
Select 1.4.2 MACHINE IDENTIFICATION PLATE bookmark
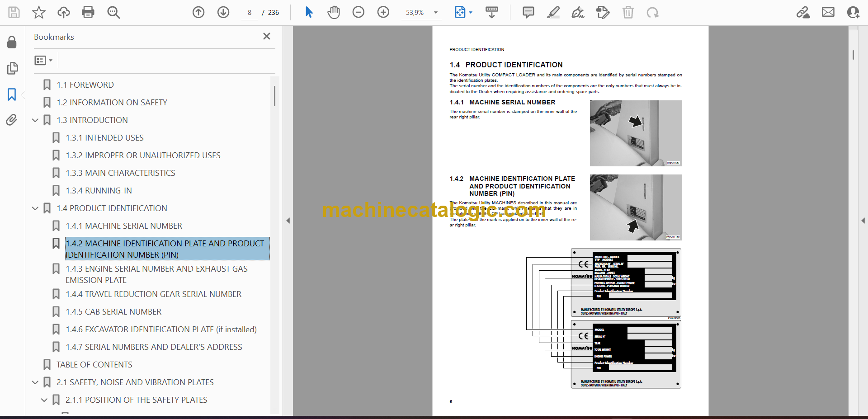(167, 249)
